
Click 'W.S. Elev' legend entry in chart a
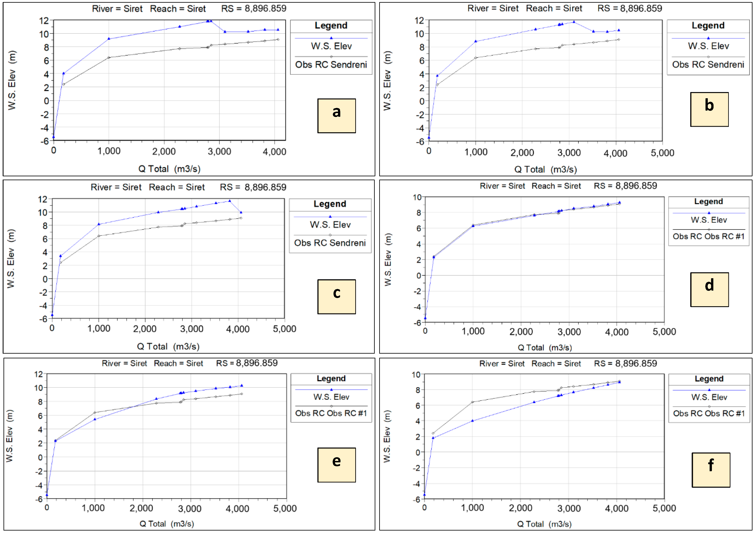[331, 46]
